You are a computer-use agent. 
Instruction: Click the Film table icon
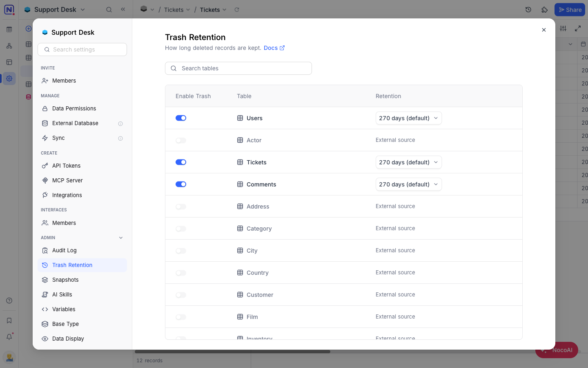click(240, 317)
